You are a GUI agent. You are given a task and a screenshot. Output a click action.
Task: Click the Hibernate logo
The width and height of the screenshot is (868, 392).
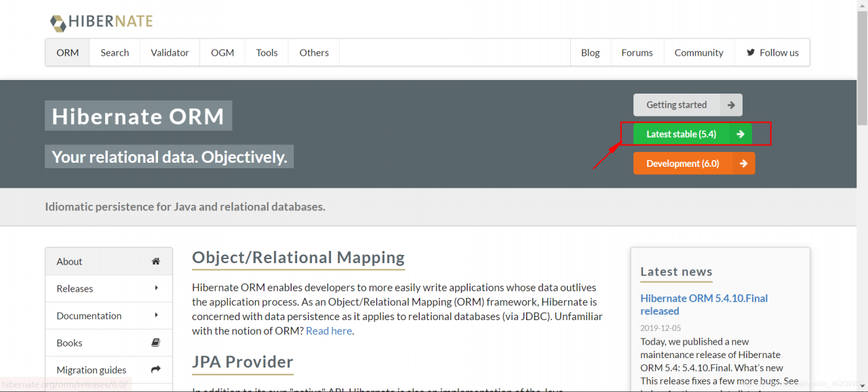(102, 22)
